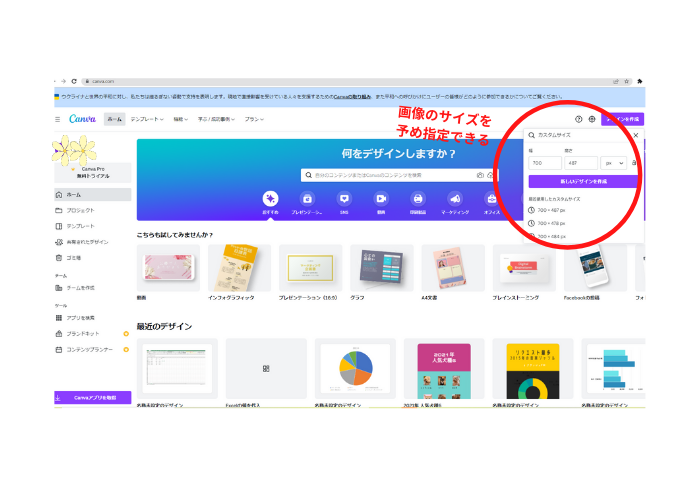Open the Facebook post template thumbnail

point(596,268)
